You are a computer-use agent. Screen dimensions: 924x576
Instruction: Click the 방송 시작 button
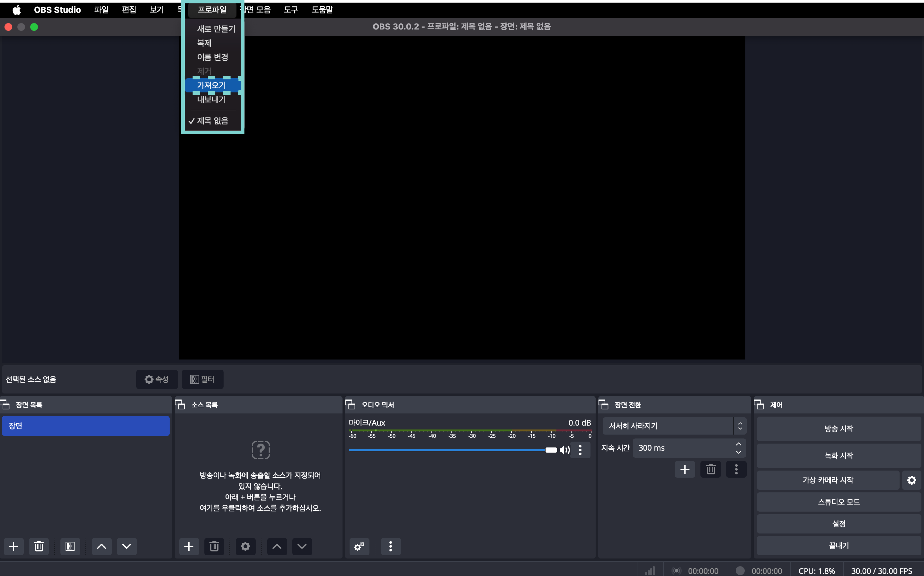tap(839, 428)
